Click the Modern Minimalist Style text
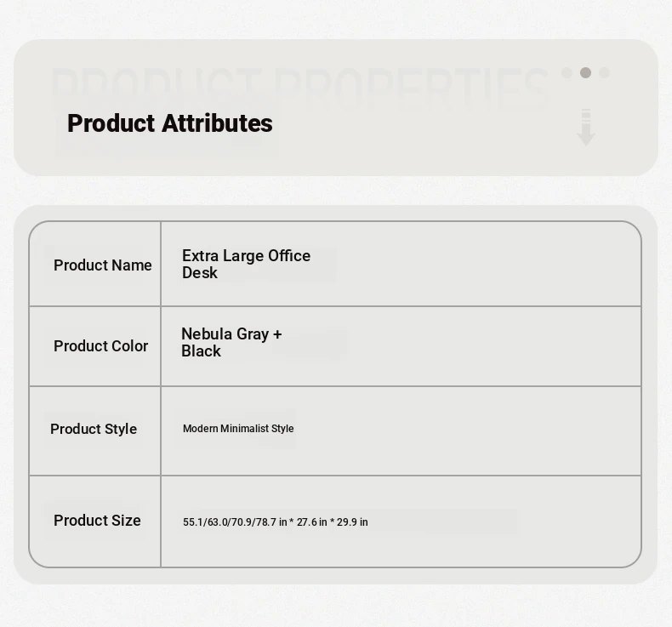This screenshot has height=627, width=672. [238, 429]
